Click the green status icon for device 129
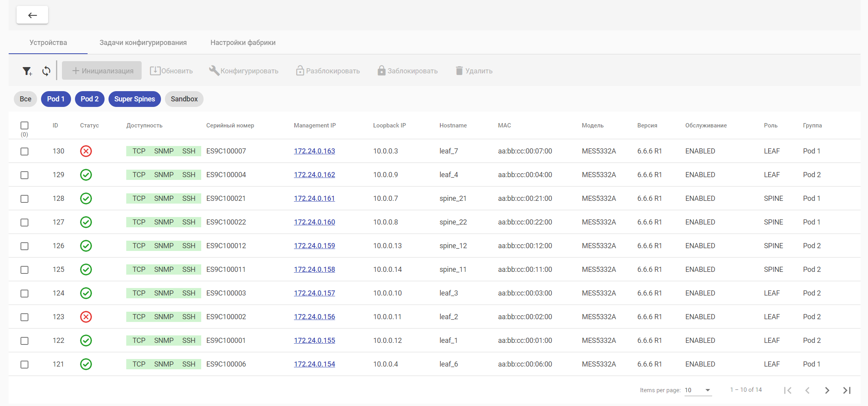This screenshot has height=406, width=868. point(86,175)
